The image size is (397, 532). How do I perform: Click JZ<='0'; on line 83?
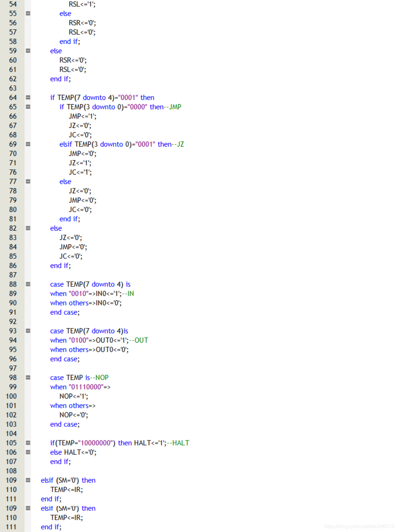pos(71,238)
